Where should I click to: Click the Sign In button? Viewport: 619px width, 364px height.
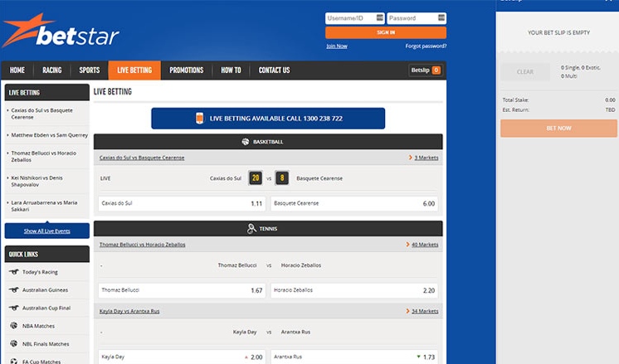(x=386, y=32)
